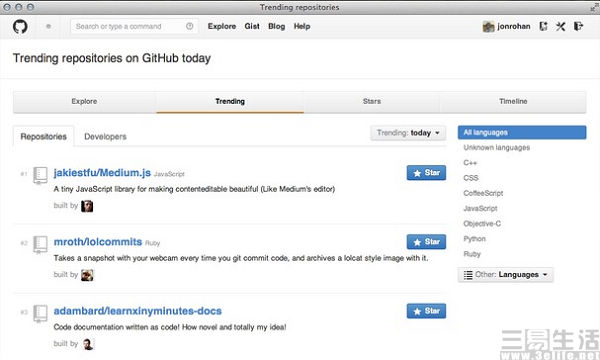Viewport: 600px width, 360px height.
Task: Open mroth/lolcommits repository link
Action: click(98, 242)
